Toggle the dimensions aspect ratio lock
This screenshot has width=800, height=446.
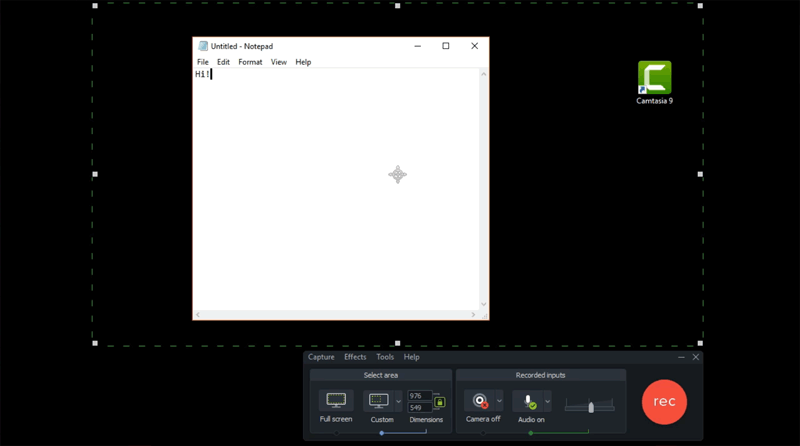(x=440, y=401)
